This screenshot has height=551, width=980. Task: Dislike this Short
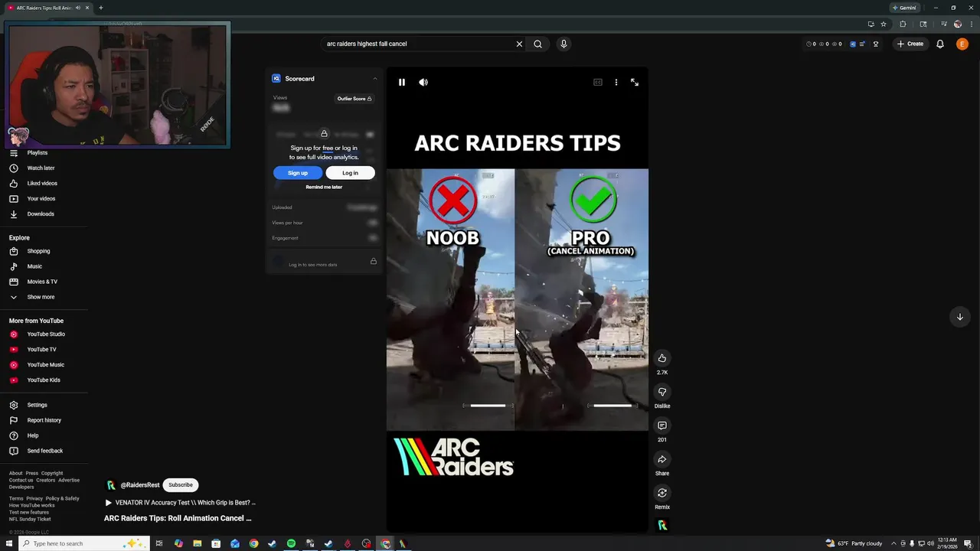pos(662,392)
